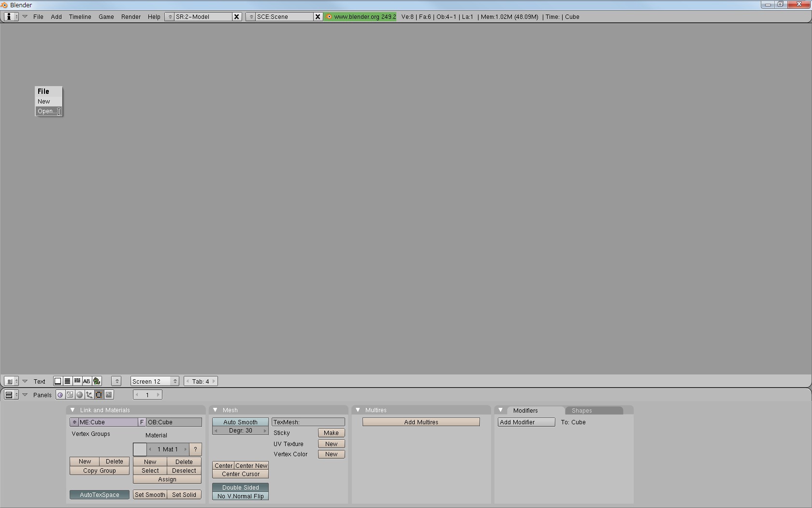This screenshot has height=508, width=812.
Task: Click New next to UV Texture
Action: pyautogui.click(x=331, y=444)
